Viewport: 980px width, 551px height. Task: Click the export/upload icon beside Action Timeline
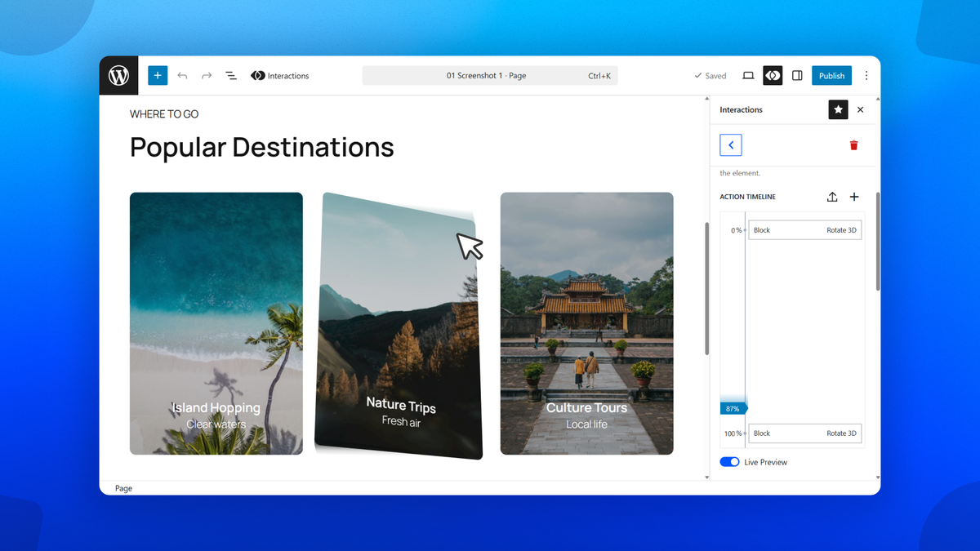(832, 197)
